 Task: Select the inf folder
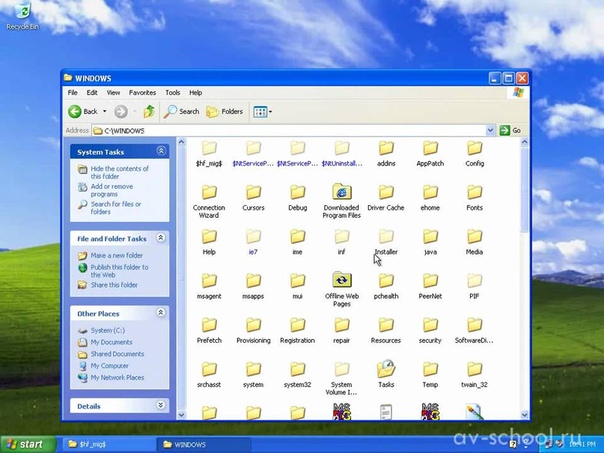[342, 242]
